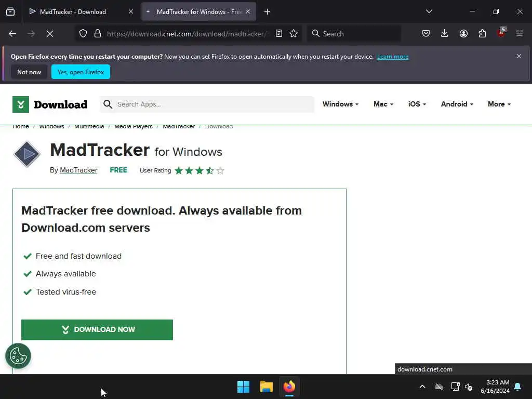Close the MadTracker - Download tab
Screen dimensions: 532x399
pos(131,11)
